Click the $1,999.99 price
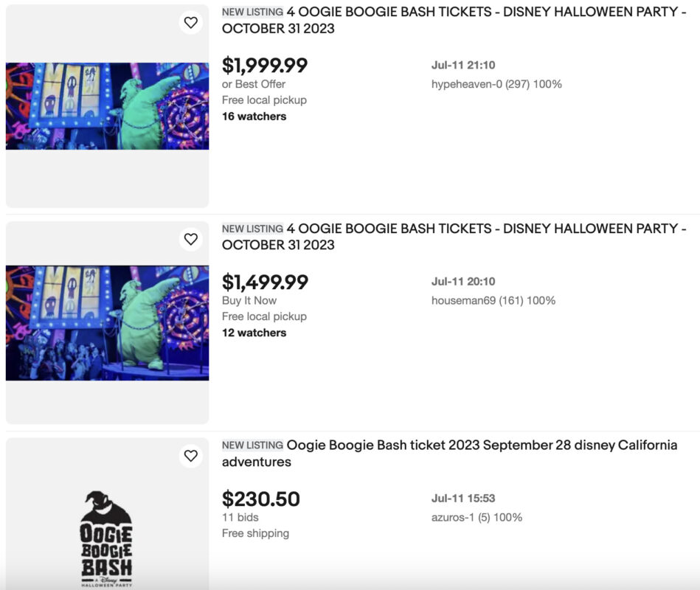The image size is (700, 590). click(265, 66)
